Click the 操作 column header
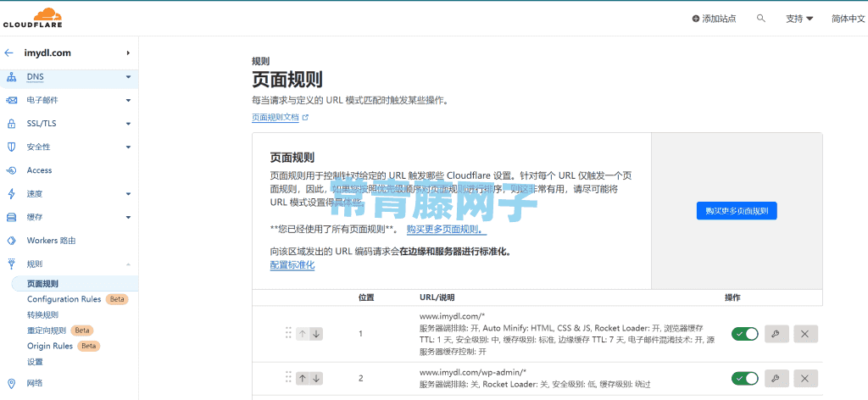The width and height of the screenshot is (868, 400). pos(733,297)
